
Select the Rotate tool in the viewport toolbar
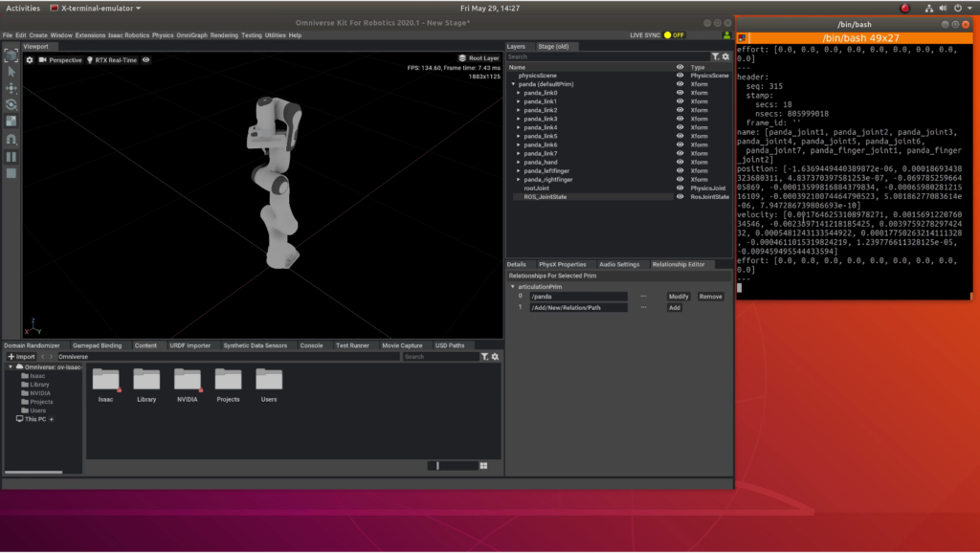click(x=11, y=104)
